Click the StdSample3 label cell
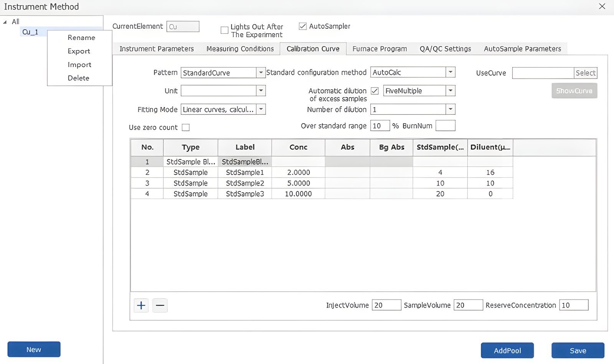Image resolution: width=614 pixels, height=364 pixels. [x=245, y=194]
